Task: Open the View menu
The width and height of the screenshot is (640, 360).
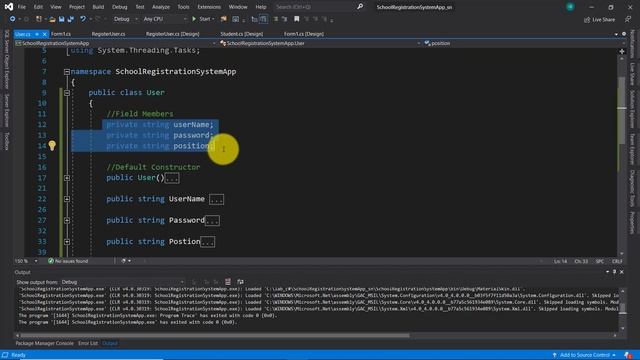Action: [x=56, y=7]
